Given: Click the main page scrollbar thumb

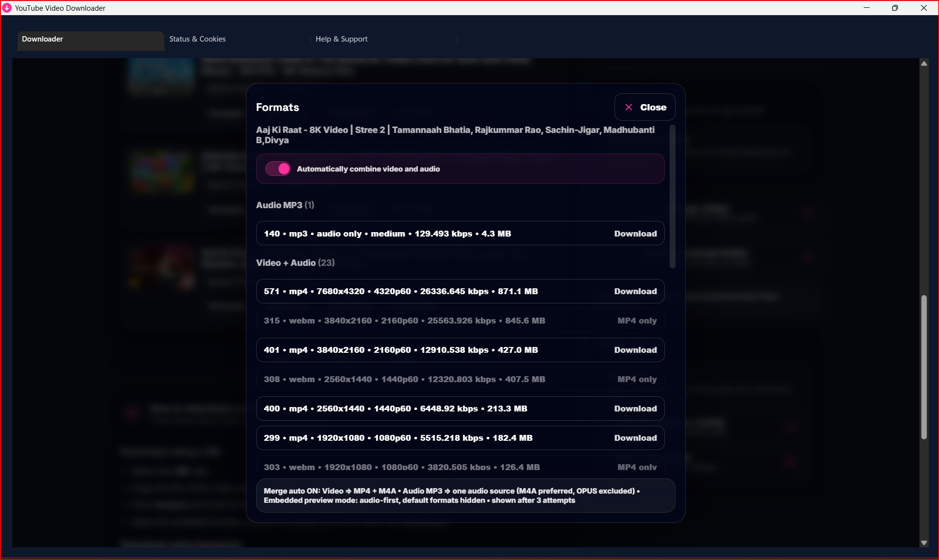Looking at the screenshot, I should coord(923,367).
